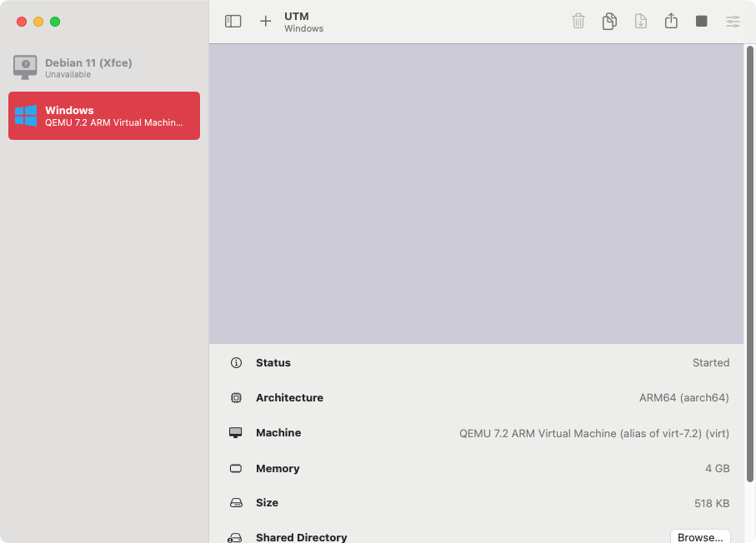Click the plus icon to add VM
Image resolution: width=756 pixels, height=543 pixels.
(x=265, y=22)
